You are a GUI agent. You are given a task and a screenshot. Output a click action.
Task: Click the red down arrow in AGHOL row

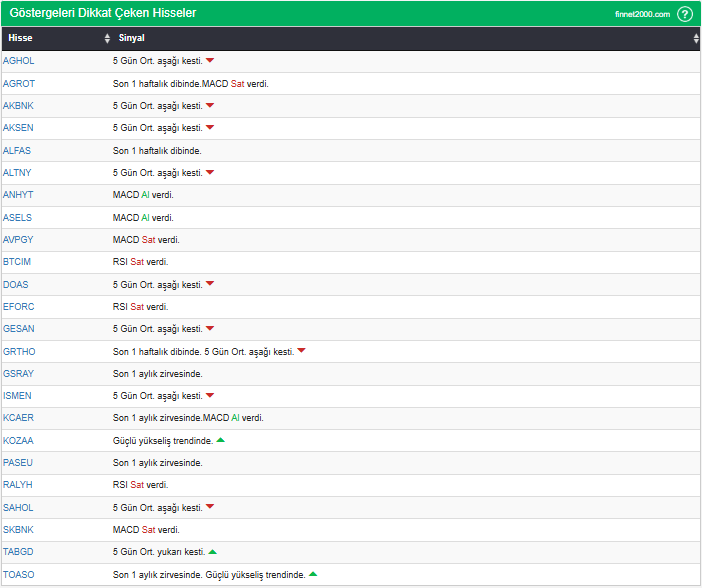210,60
